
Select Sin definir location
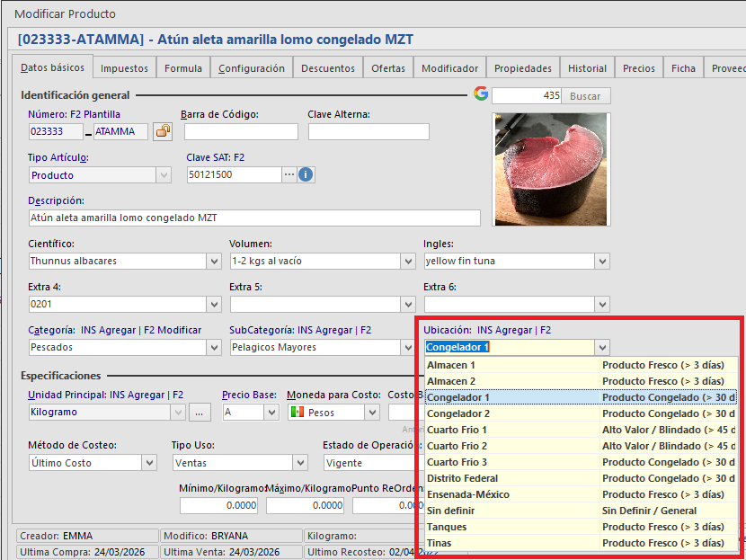(x=581, y=511)
